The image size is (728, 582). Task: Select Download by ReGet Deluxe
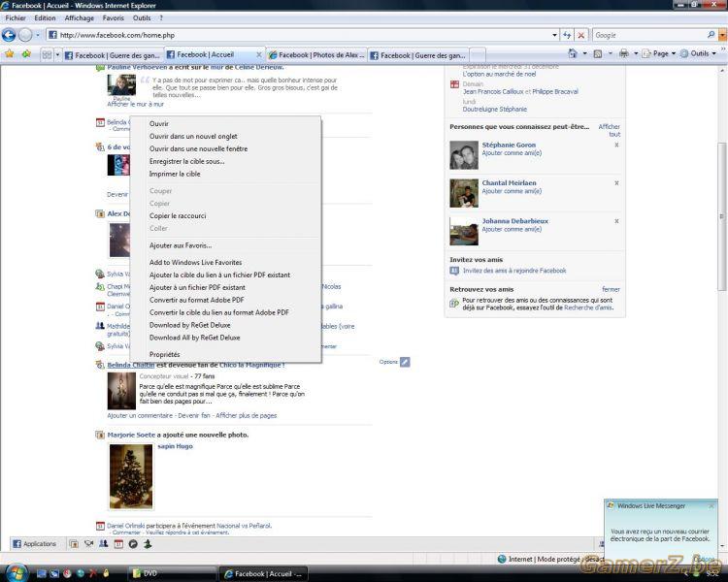(190, 325)
